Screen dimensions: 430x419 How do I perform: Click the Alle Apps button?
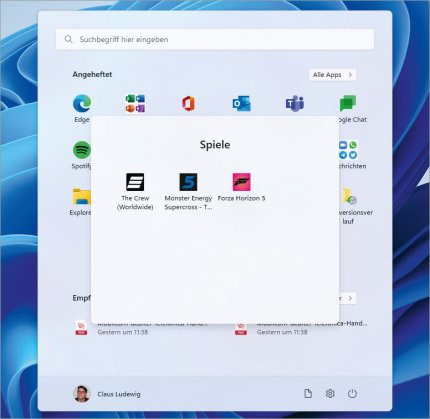(332, 75)
